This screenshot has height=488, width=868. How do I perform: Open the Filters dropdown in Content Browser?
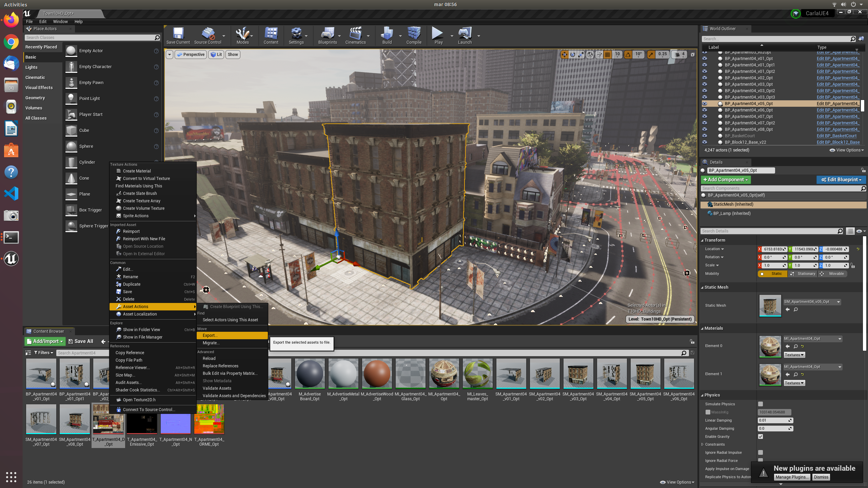click(43, 352)
